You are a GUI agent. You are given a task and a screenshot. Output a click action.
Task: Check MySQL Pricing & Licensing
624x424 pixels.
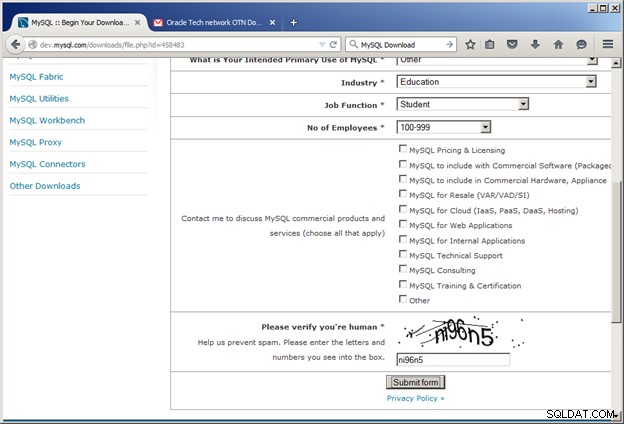click(x=403, y=149)
